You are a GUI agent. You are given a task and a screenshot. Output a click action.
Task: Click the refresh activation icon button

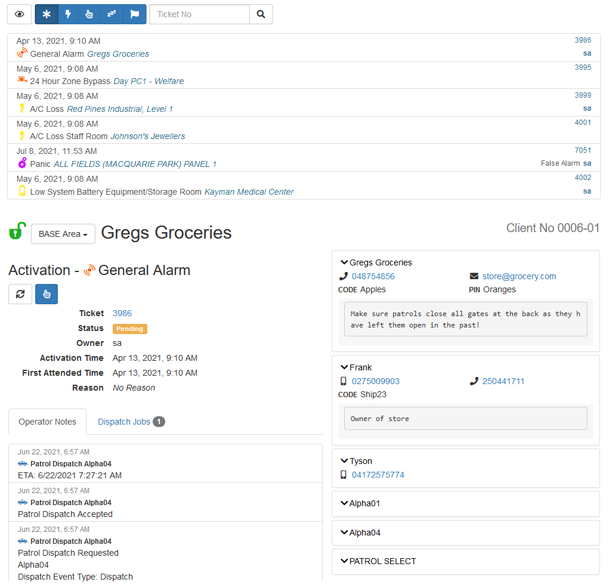(20, 293)
